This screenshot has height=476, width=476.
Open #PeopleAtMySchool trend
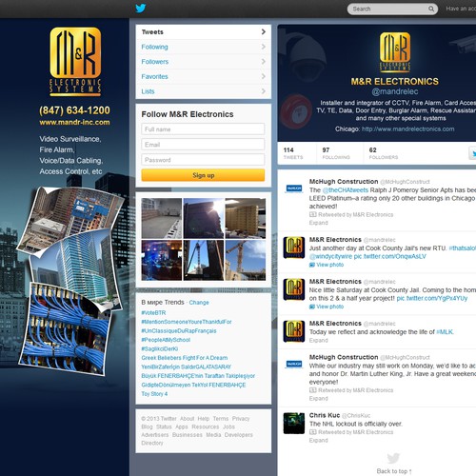[x=166, y=340]
